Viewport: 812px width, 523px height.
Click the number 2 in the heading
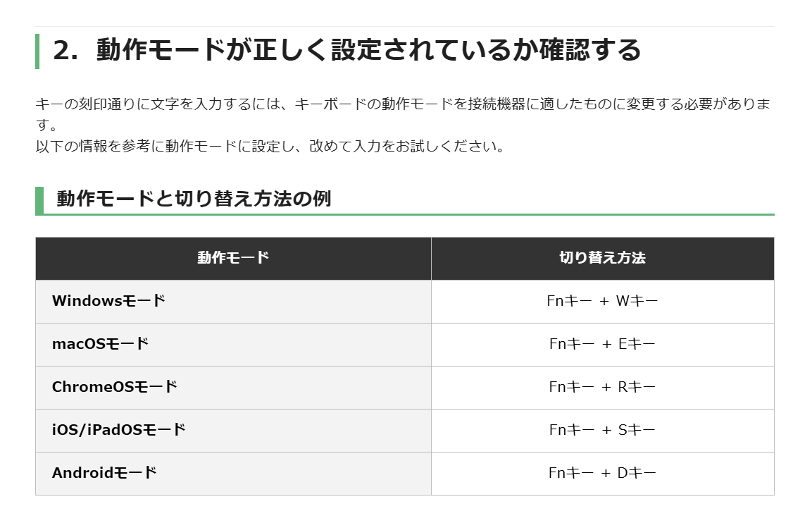click(x=62, y=51)
